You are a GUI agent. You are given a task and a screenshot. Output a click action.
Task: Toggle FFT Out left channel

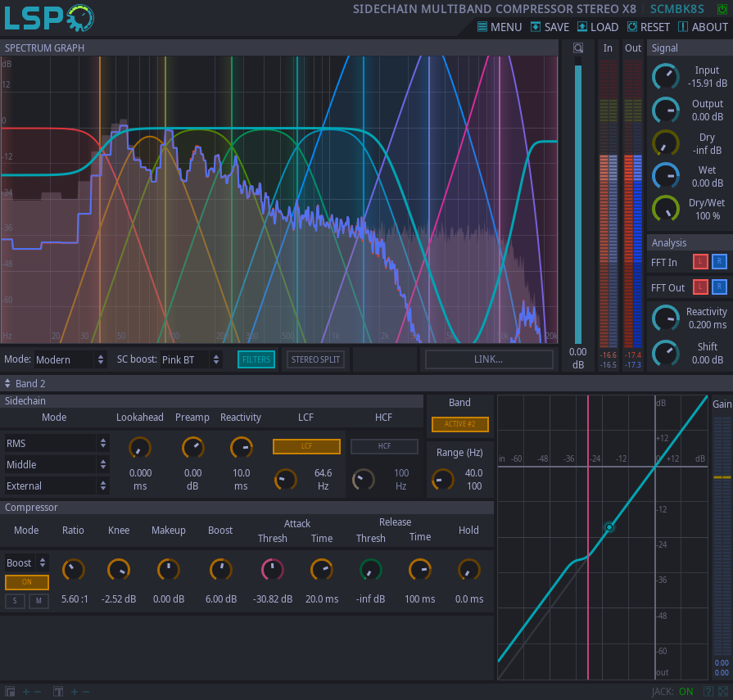click(x=699, y=287)
